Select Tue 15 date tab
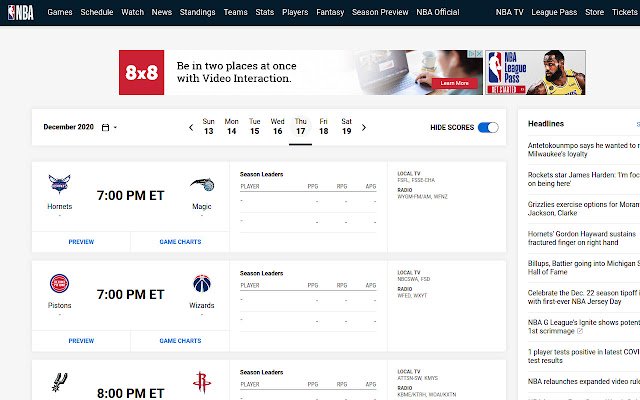 255,127
